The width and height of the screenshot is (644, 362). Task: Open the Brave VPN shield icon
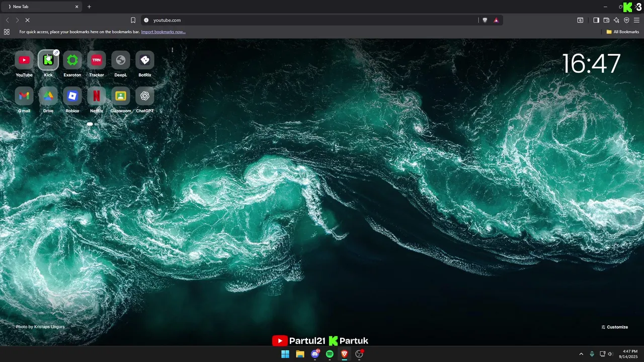(626, 20)
